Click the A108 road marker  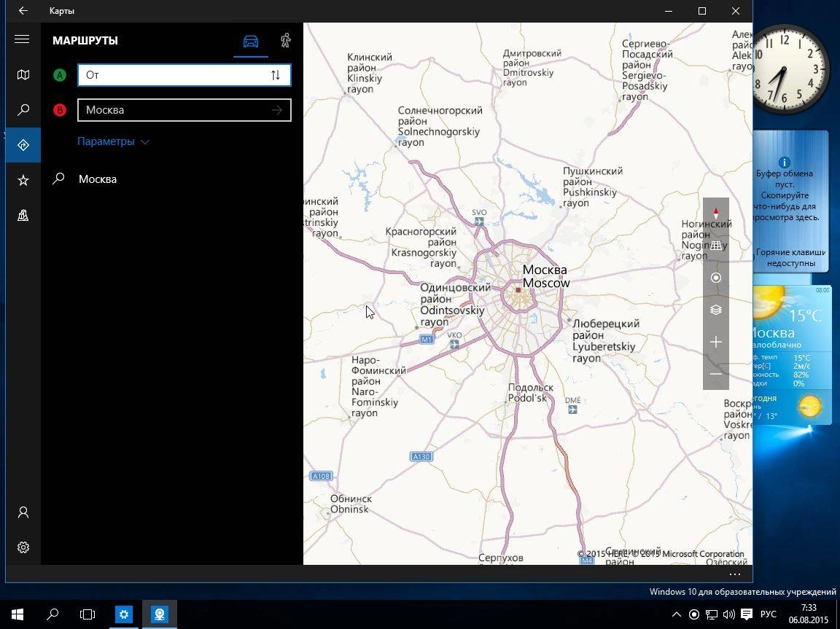(x=322, y=476)
